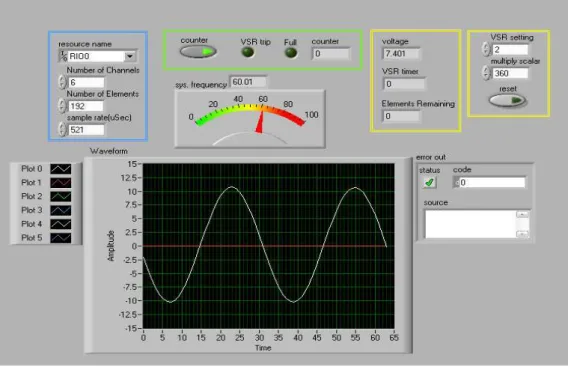Select the counter numeric indicator field
This screenshot has height=367, width=568.
331,54
